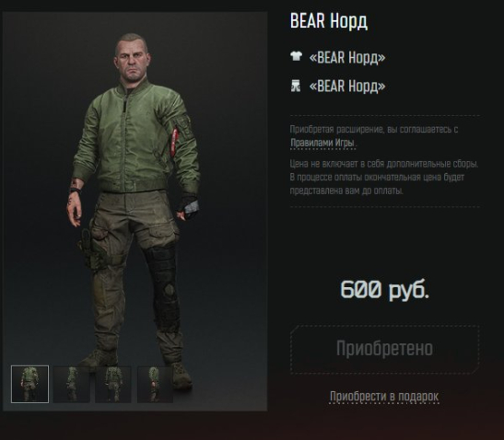Open the Правилами Игры link
This screenshot has height=440, width=504.
pos(322,143)
